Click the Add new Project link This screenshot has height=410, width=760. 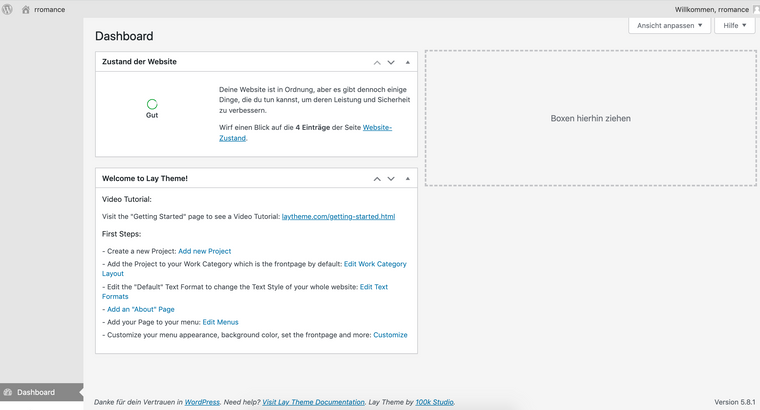(x=204, y=251)
